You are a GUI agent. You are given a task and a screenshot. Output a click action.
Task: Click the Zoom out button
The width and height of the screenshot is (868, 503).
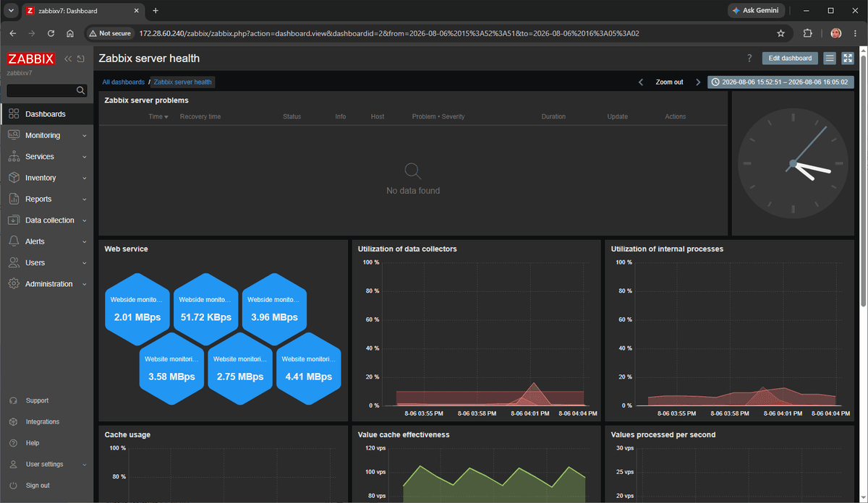pyautogui.click(x=669, y=82)
